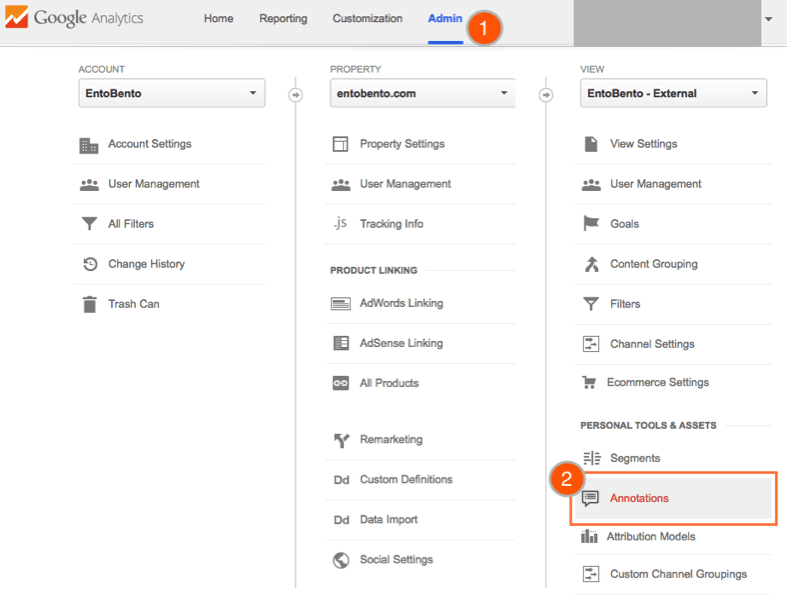Click the Attribution Models bar chart icon
The image size is (788, 595).
(589, 537)
